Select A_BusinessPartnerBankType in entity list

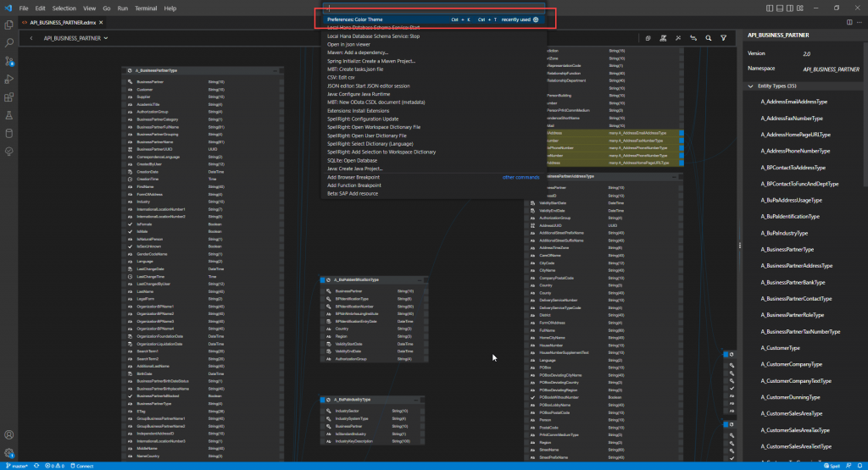[793, 283]
